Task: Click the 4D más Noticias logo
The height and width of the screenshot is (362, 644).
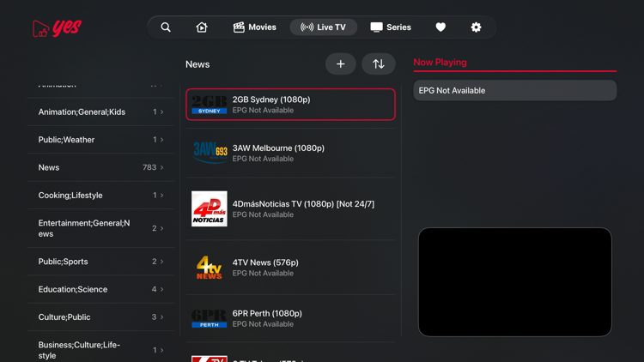Action: [209, 208]
